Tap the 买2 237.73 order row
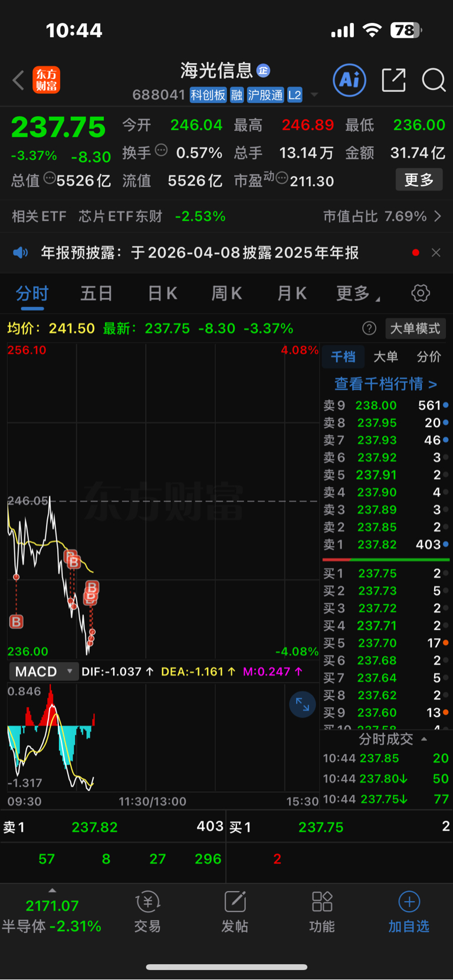Viewport: 453px width, 980px height. point(386,590)
